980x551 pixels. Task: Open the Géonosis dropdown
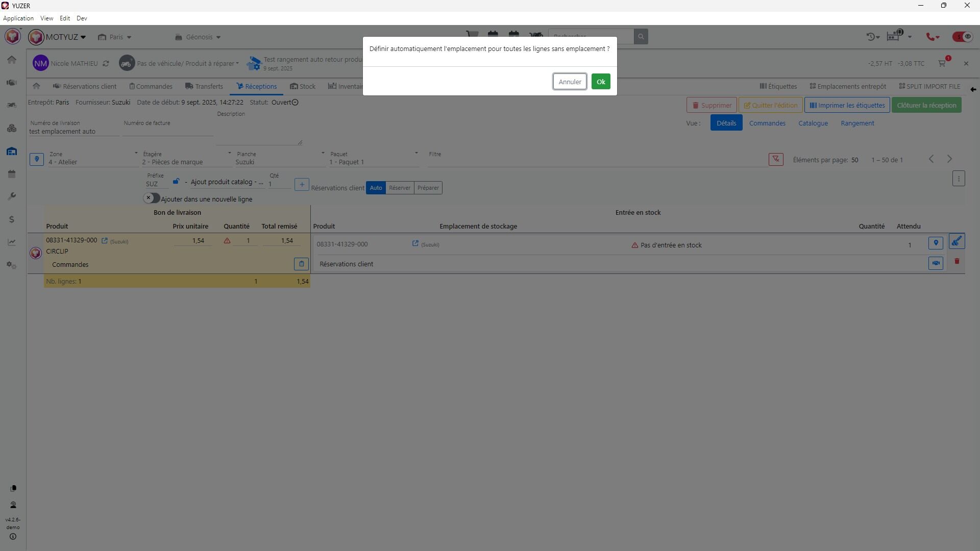[198, 37]
